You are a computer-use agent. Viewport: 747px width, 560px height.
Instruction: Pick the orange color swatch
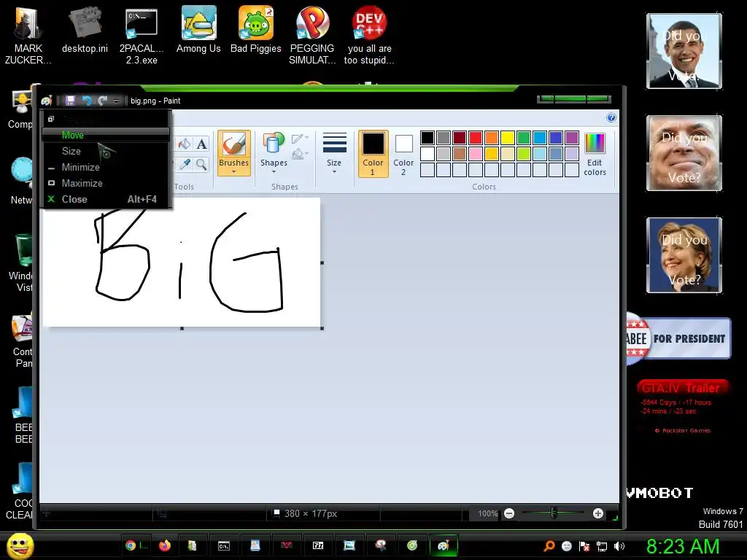point(492,138)
